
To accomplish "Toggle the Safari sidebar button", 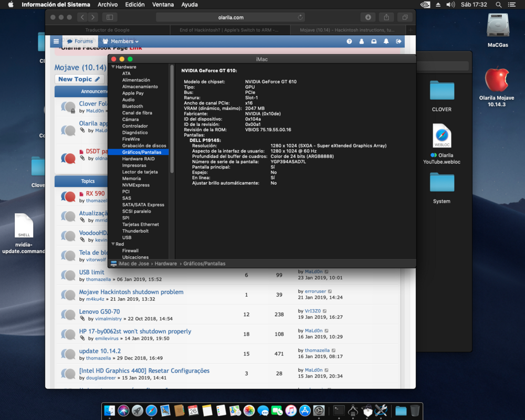I will [x=110, y=17].
